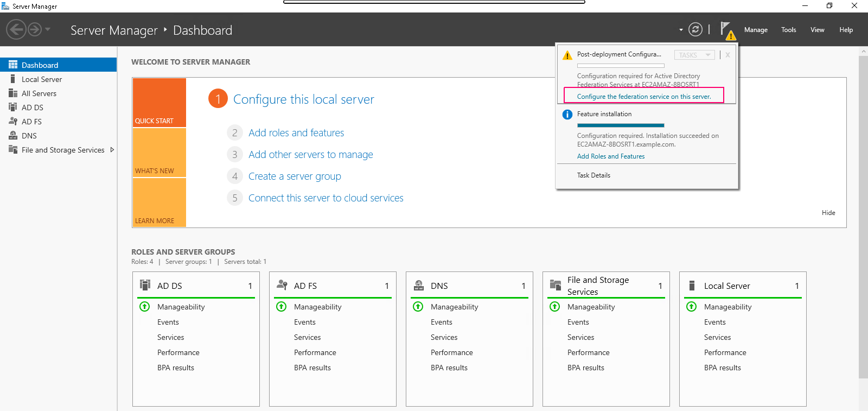Viewport: 868px width, 411px height.
Task: Open AD DS in the sidebar
Action: (58, 108)
